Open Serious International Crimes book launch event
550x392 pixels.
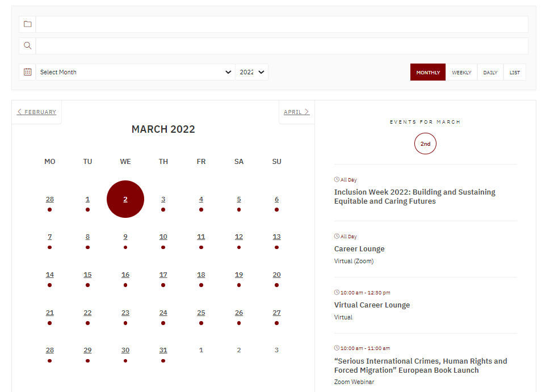pyautogui.click(x=421, y=366)
